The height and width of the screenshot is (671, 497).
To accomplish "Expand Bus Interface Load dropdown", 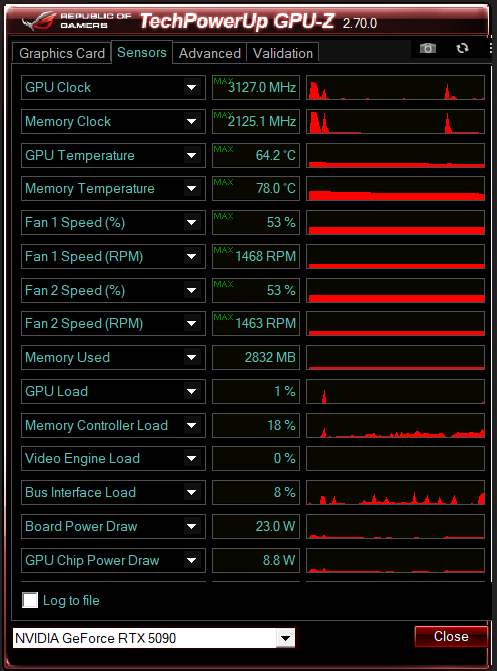I will pos(191,492).
